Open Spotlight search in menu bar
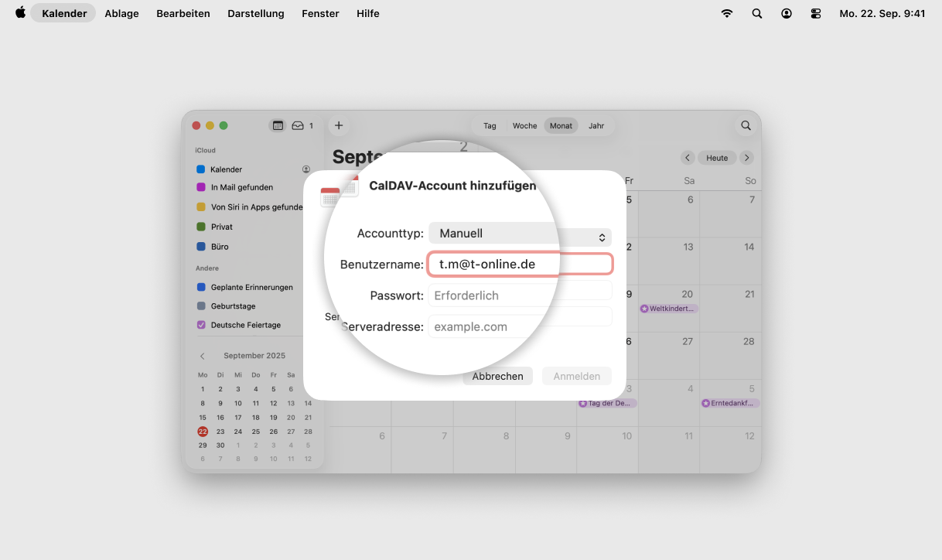 (x=756, y=13)
